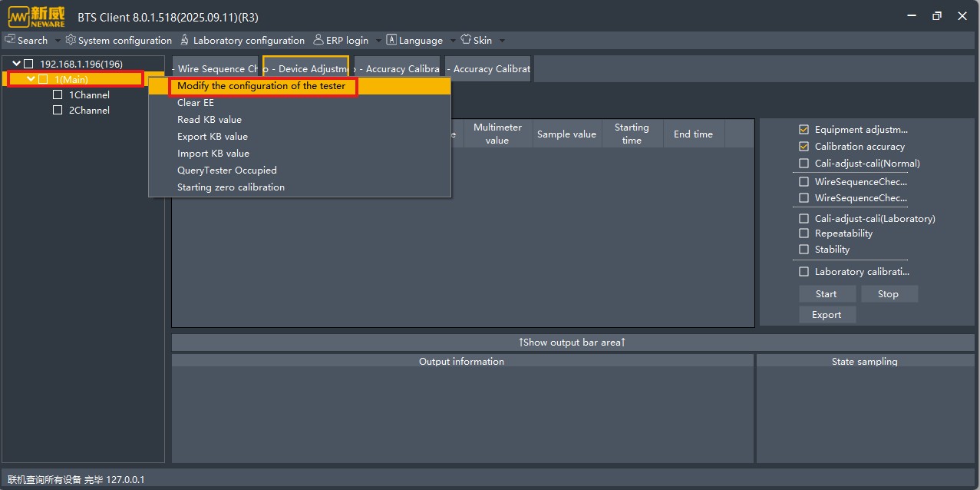Viewport: 980px width, 490px height.
Task: Choose Modify the configuration of the tester
Action: point(261,86)
